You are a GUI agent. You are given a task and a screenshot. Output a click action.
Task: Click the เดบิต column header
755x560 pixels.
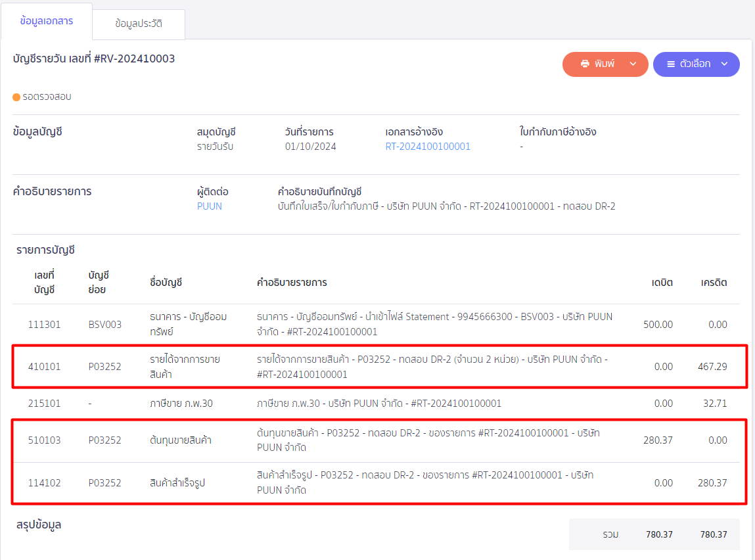(x=662, y=283)
